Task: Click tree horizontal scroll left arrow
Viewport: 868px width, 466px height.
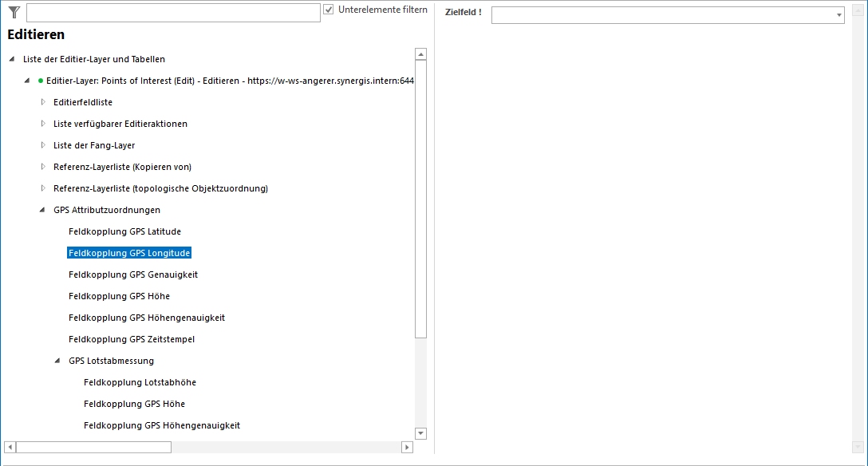Action: click(x=10, y=447)
